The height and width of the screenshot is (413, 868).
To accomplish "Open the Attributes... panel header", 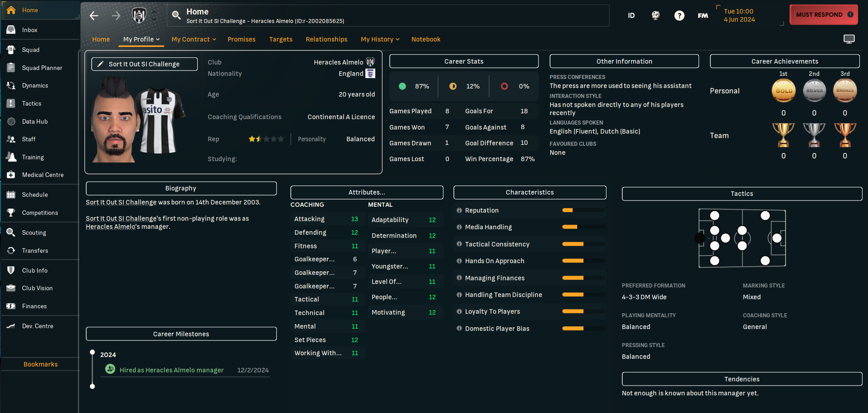I will tap(367, 192).
